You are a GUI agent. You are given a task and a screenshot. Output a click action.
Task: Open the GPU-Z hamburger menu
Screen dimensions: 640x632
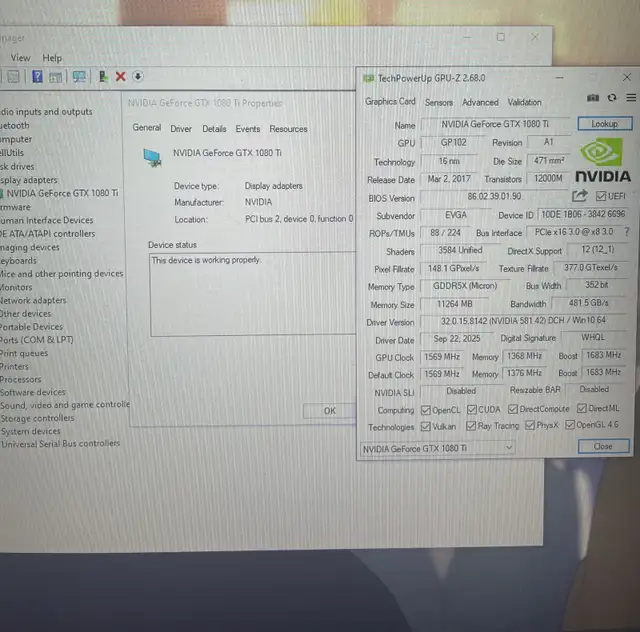point(631,98)
